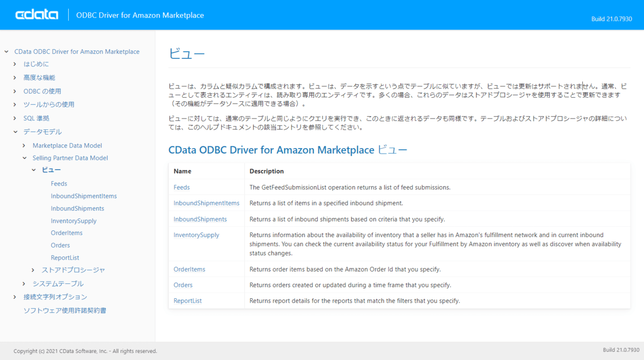Open Marketplace Data Model in sidebar

[67, 146]
